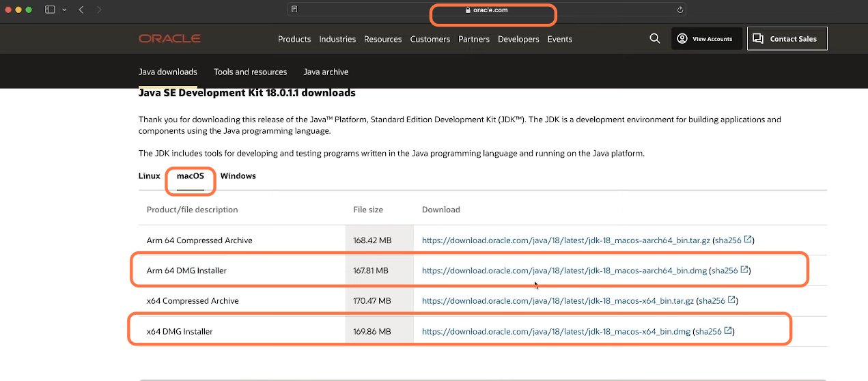Click the yellow window minimize button
This screenshot has width=868, height=381.
19,10
